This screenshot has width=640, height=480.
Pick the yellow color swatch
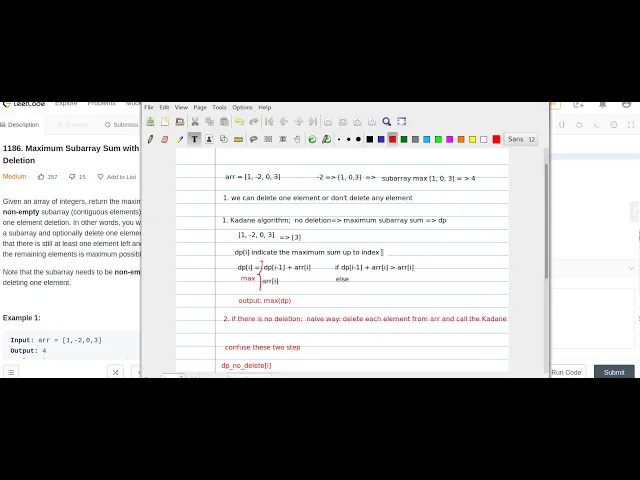[x=473, y=139]
